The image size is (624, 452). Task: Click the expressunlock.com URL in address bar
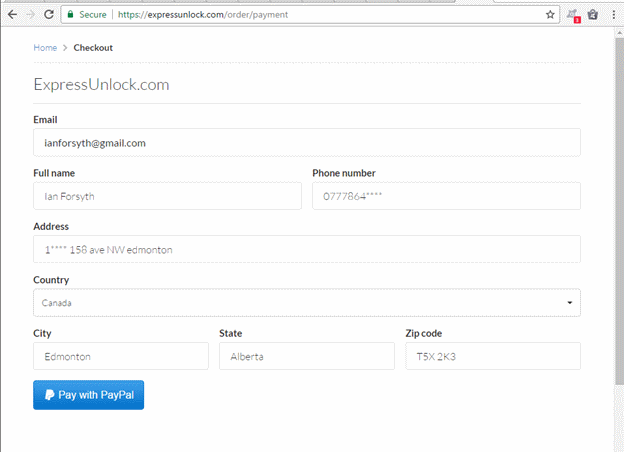(x=203, y=15)
